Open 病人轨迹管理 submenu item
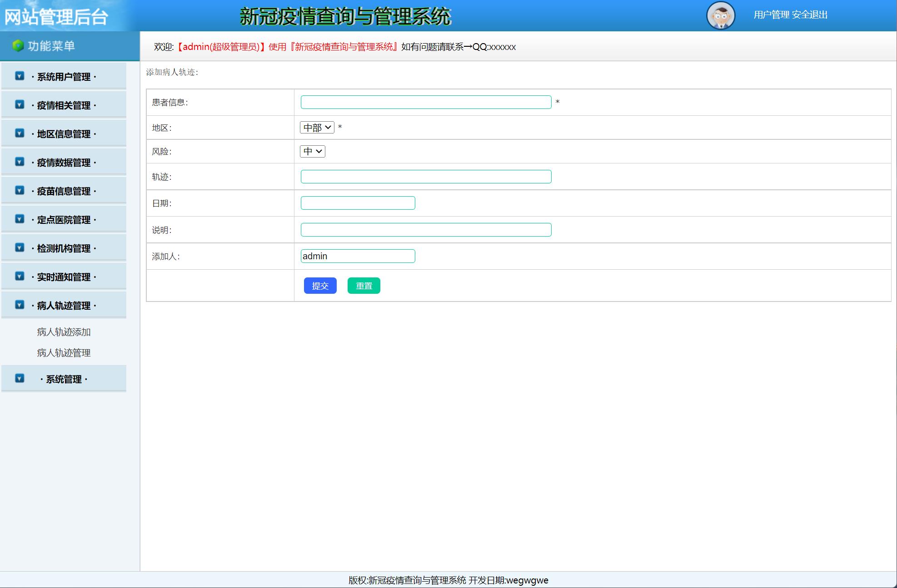Image resolution: width=897 pixels, height=588 pixels. [64, 353]
